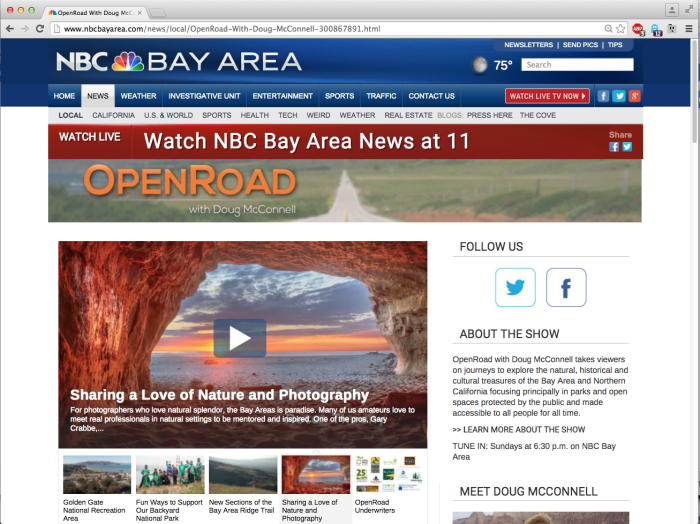Click the browser forward arrow
This screenshot has height=524, width=700.
tap(25, 29)
